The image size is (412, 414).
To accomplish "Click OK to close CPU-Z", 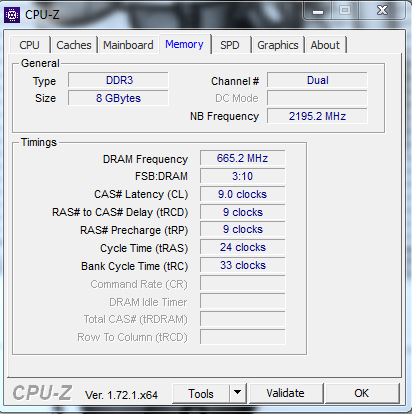I will point(362,393).
